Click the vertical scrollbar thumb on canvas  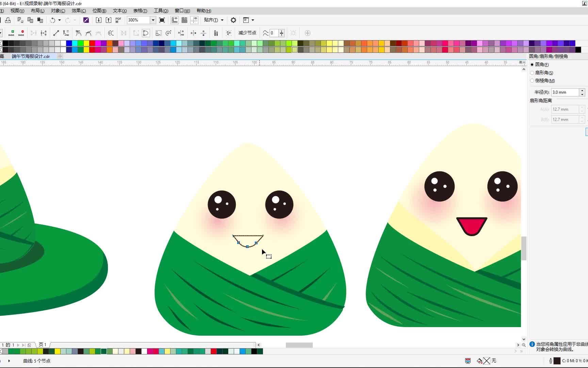click(x=524, y=248)
